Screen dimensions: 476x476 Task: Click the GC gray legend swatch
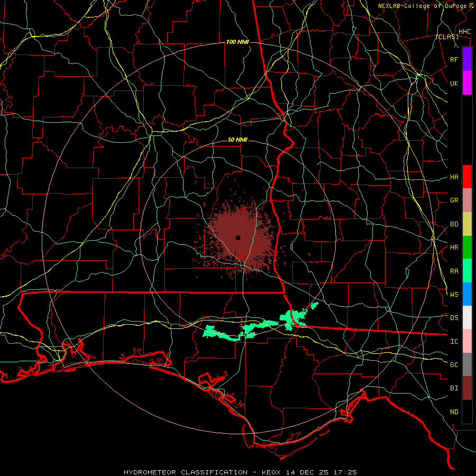pyautogui.click(x=467, y=364)
